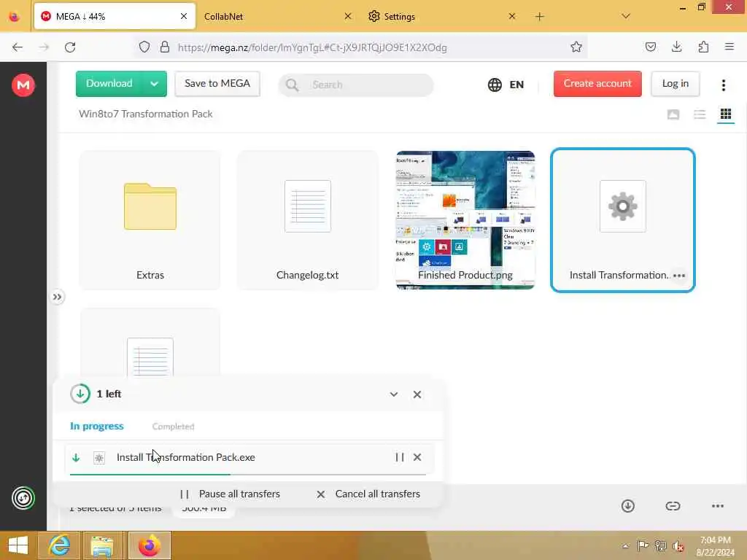Click the circular download icon beside 1 left
This screenshot has width=747, height=560.
pyautogui.click(x=80, y=394)
